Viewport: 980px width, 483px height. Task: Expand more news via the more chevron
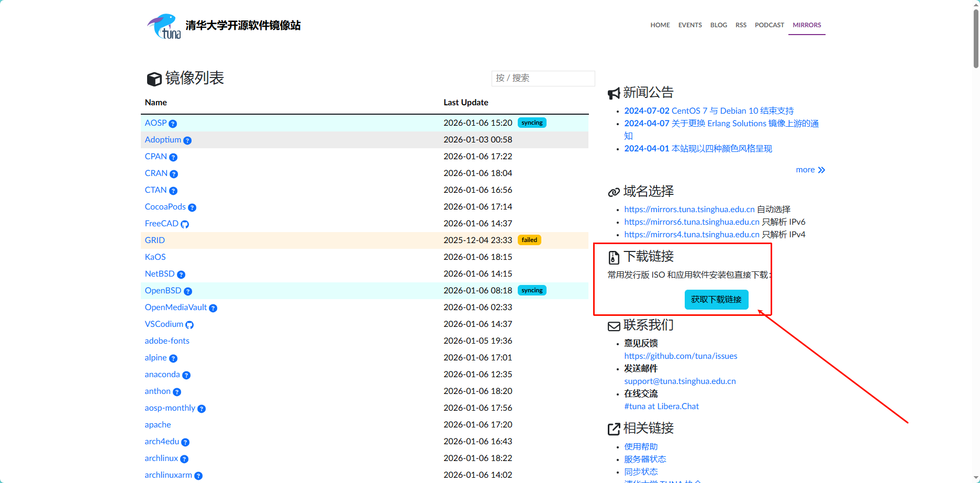(810, 169)
